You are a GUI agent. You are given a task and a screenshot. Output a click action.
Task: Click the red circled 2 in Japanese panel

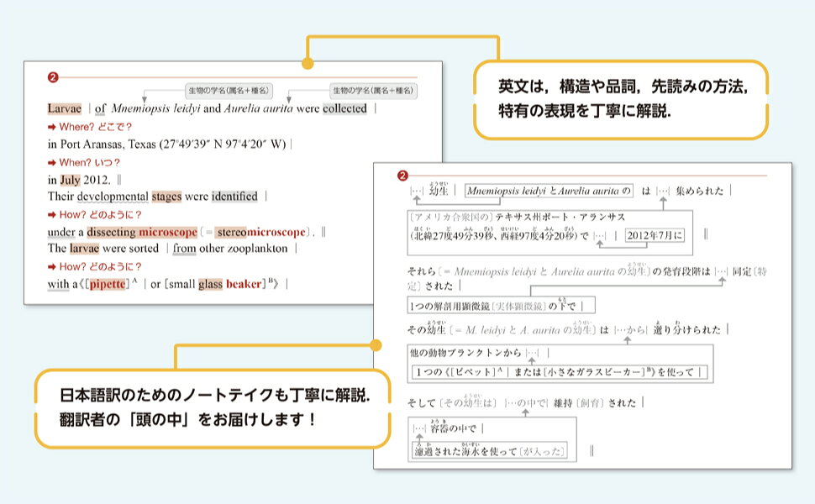coord(402,176)
